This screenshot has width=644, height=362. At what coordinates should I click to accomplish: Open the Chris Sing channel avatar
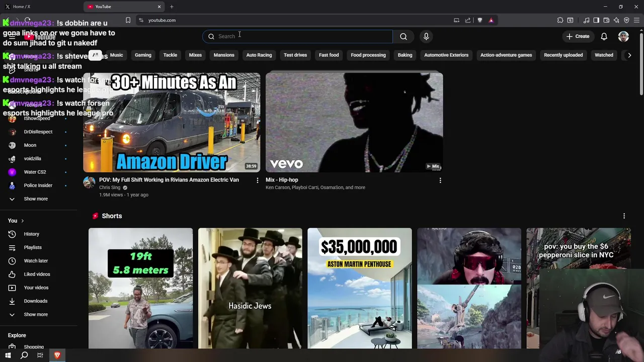(x=89, y=182)
